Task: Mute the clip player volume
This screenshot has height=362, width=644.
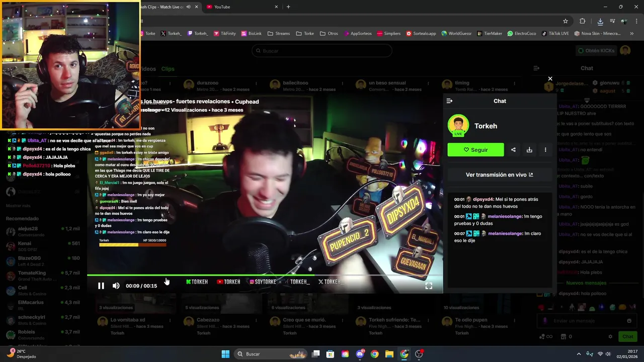Action: click(116, 286)
